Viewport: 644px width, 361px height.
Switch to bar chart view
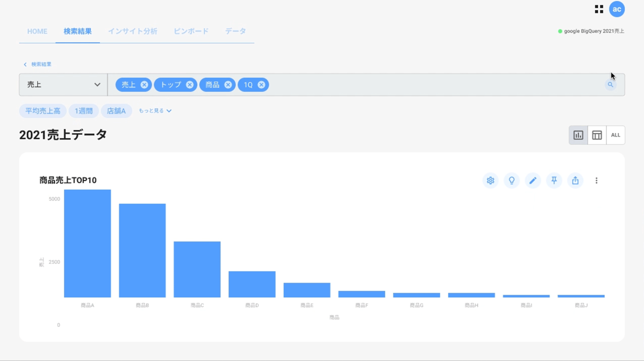[578, 135]
